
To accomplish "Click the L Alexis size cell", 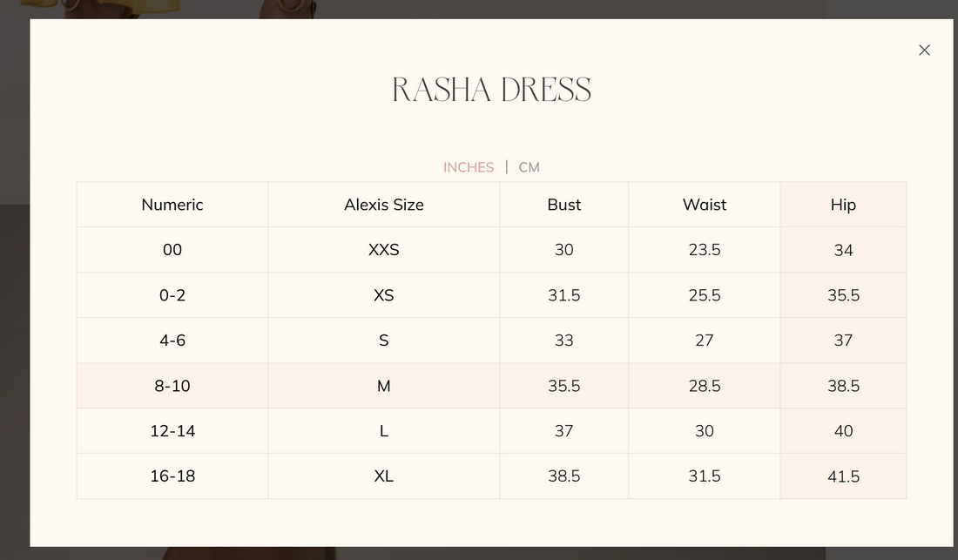I will [384, 430].
